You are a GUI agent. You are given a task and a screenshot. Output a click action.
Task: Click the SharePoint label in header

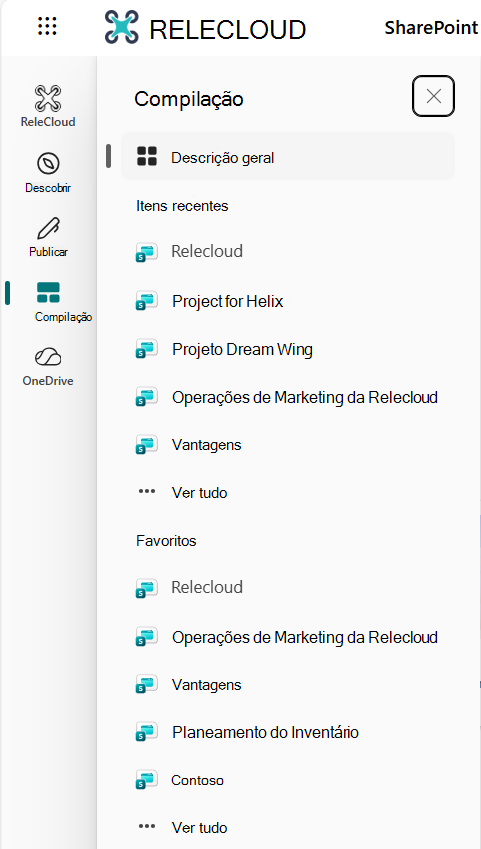[x=431, y=28]
